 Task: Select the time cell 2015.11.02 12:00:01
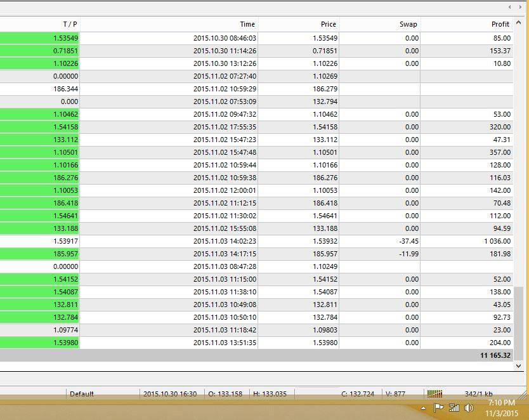[x=225, y=190]
